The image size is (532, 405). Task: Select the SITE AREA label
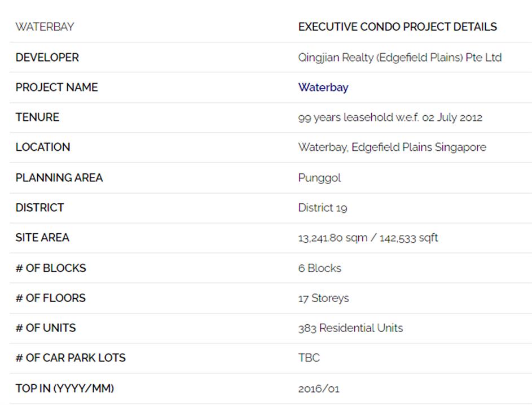click(x=42, y=238)
